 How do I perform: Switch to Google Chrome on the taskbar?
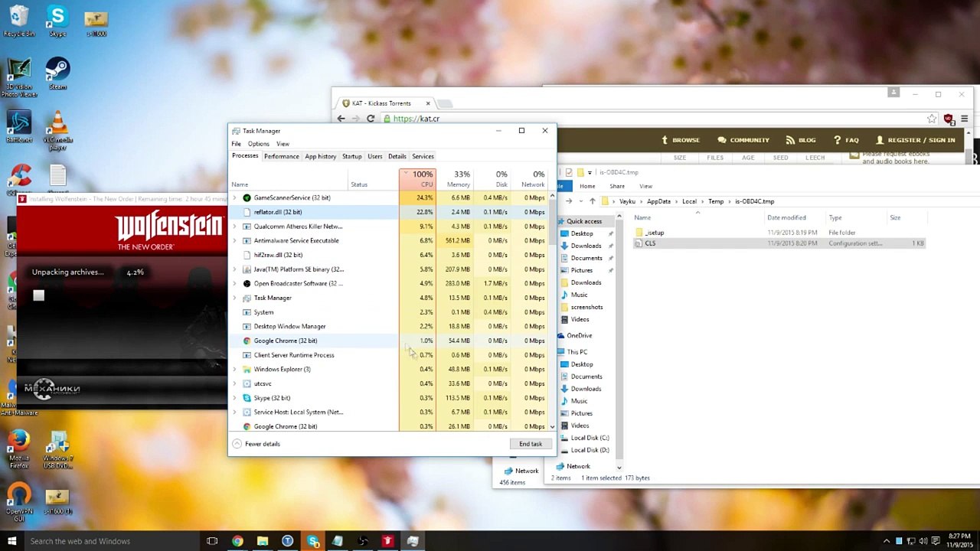[x=237, y=541]
